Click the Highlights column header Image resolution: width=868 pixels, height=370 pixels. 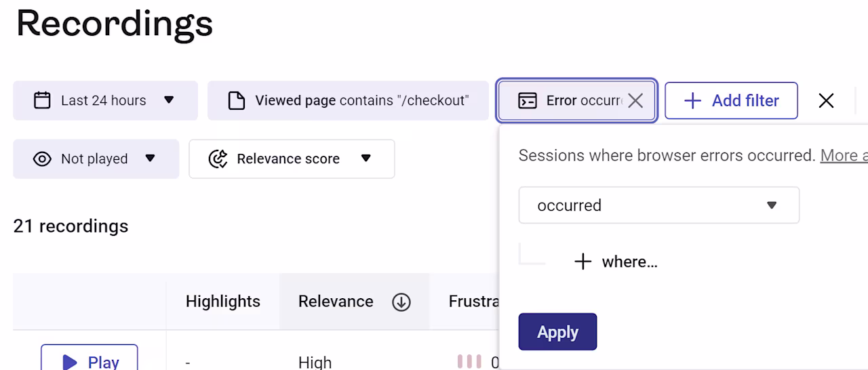[x=223, y=302]
